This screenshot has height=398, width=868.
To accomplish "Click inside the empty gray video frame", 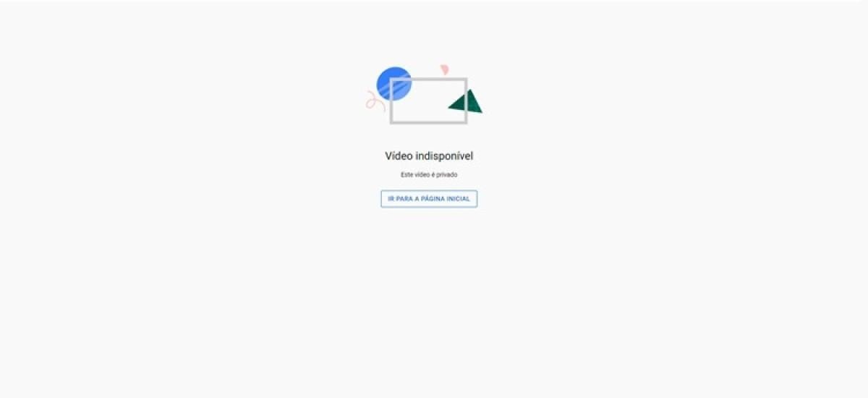I will coord(428,101).
